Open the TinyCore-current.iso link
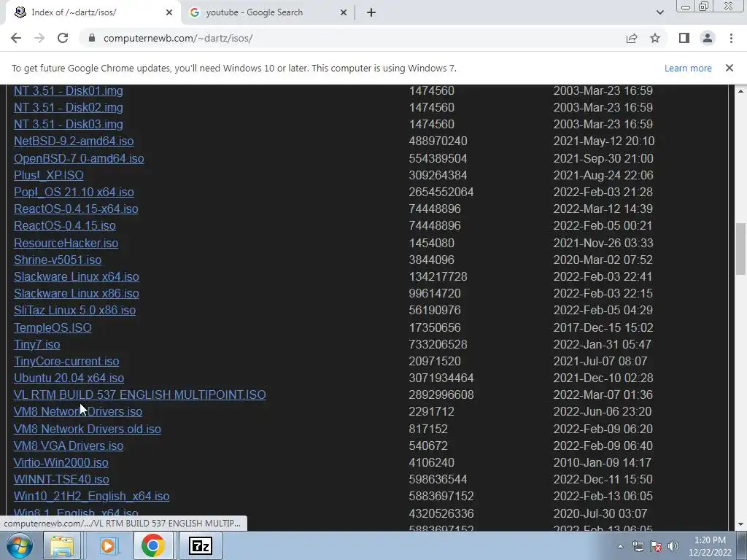Image resolution: width=747 pixels, height=560 pixels. click(66, 362)
